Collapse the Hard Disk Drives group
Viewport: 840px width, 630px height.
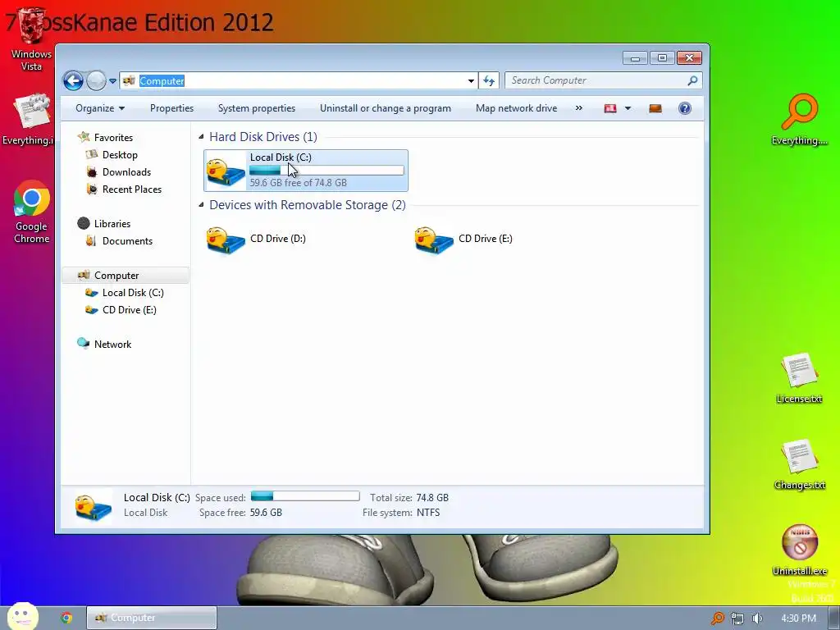click(201, 137)
